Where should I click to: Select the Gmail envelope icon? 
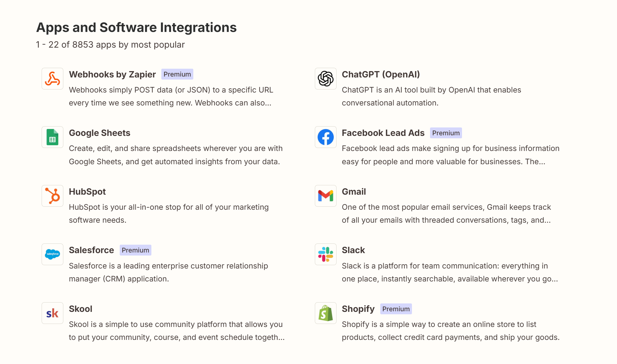click(325, 196)
